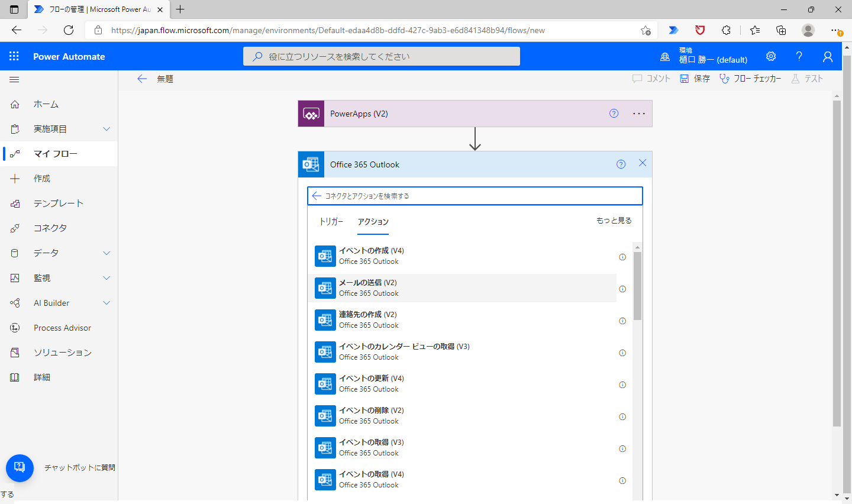This screenshot has height=504, width=852.
Task: Reload the page with the browser refresh button
Action: (x=69, y=30)
